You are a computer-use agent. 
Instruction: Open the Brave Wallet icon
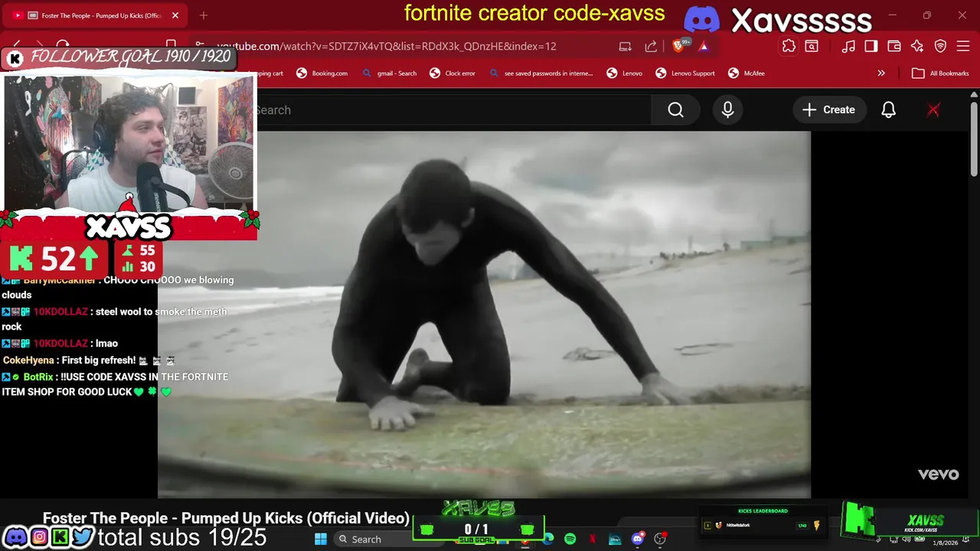(x=894, y=46)
